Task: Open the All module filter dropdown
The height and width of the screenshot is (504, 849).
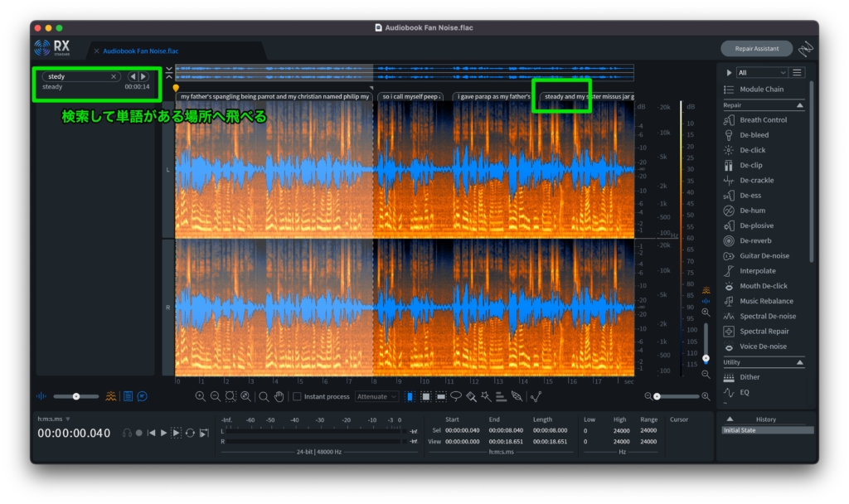Action: coord(760,73)
